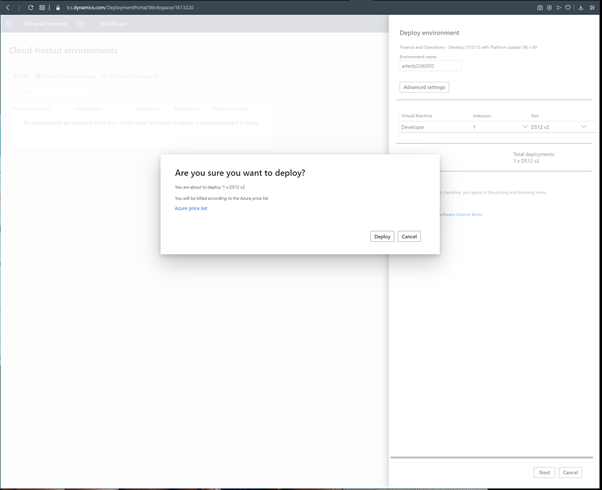Click Cancel at the bottom of the Deploy panel
Viewport: 602px width, 490px height.
tap(570, 472)
